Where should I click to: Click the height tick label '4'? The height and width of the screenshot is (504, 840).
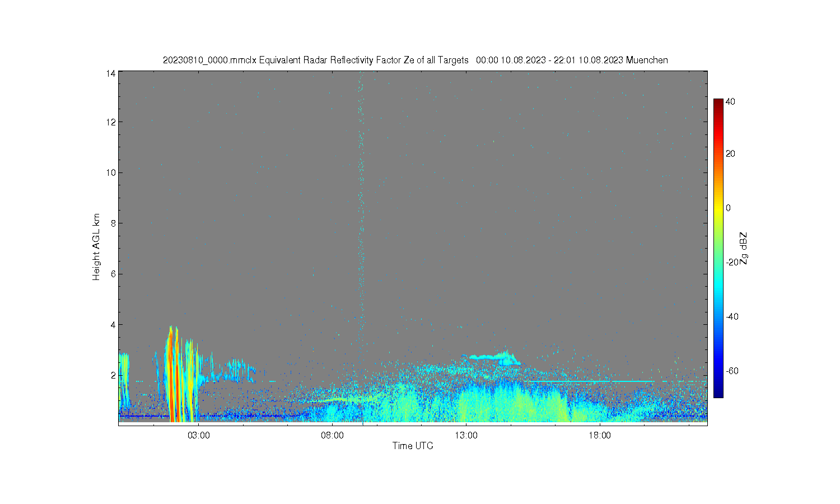pyautogui.click(x=113, y=324)
